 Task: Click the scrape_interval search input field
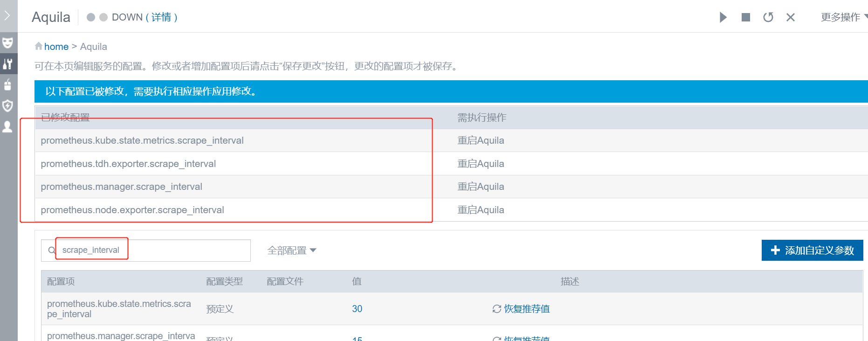click(x=154, y=251)
